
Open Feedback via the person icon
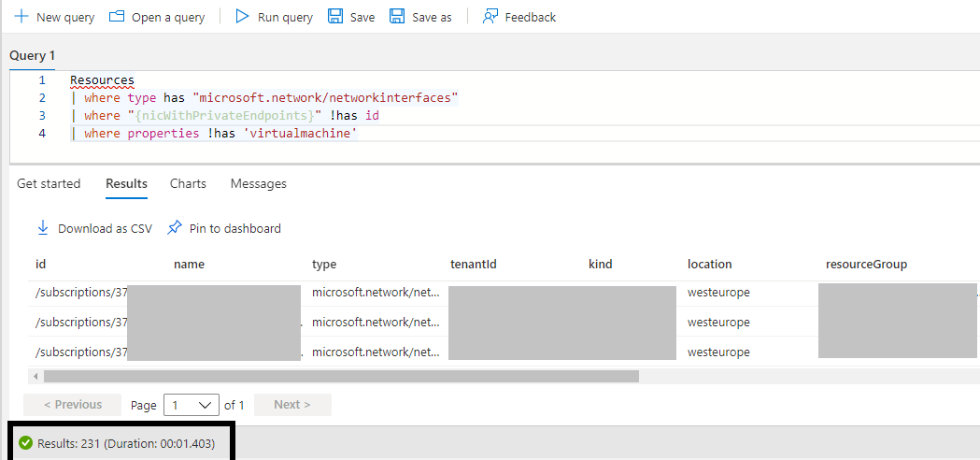tap(490, 17)
